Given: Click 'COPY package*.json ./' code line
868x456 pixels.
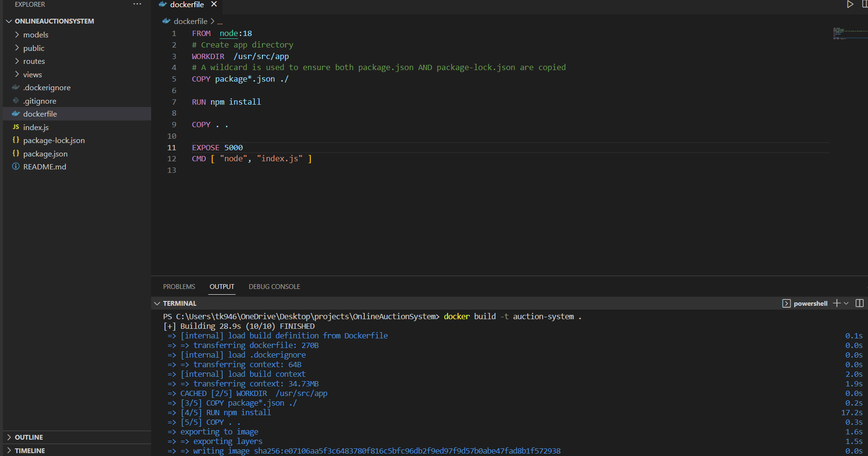Looking at the screenshot, I should point(240,79).
